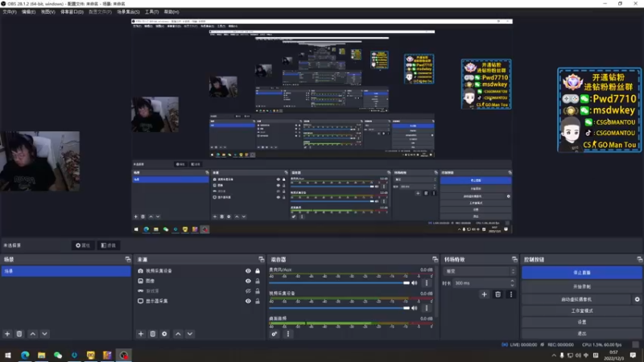This screenshot has height=362, width=644.
Task: Open advanced audio properties gear
Action: pos(275,334)
